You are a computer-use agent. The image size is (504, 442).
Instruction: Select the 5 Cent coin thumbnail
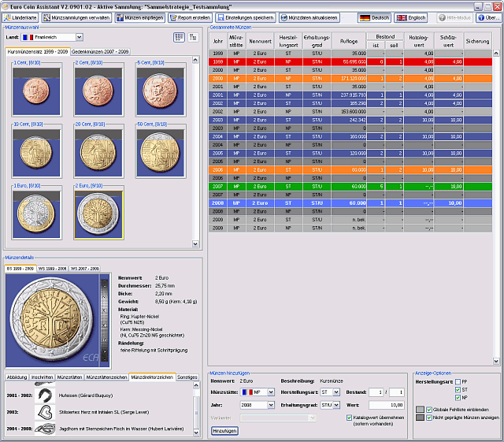point(161,91)
